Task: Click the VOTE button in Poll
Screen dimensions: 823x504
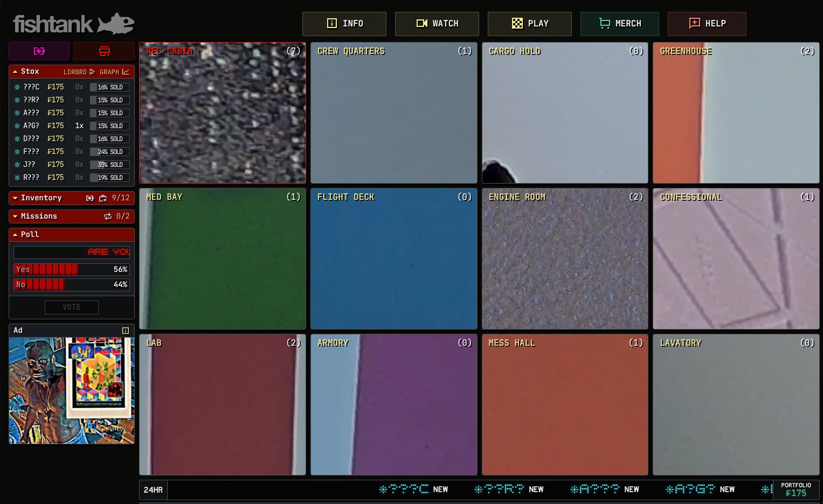Action: pos(72,307)
